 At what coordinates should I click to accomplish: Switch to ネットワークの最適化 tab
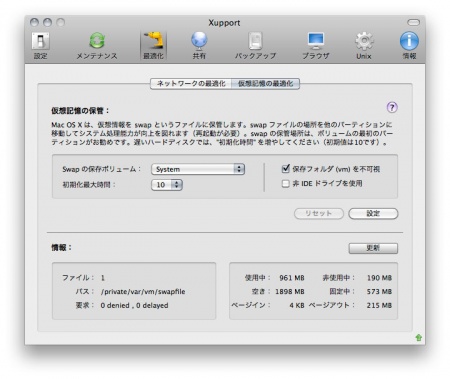[x=191, y=83]
